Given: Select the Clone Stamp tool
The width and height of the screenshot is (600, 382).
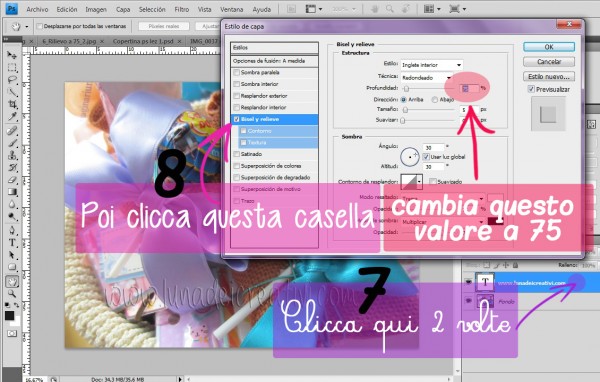Looking at the screenshot, I should coord(12,155).
